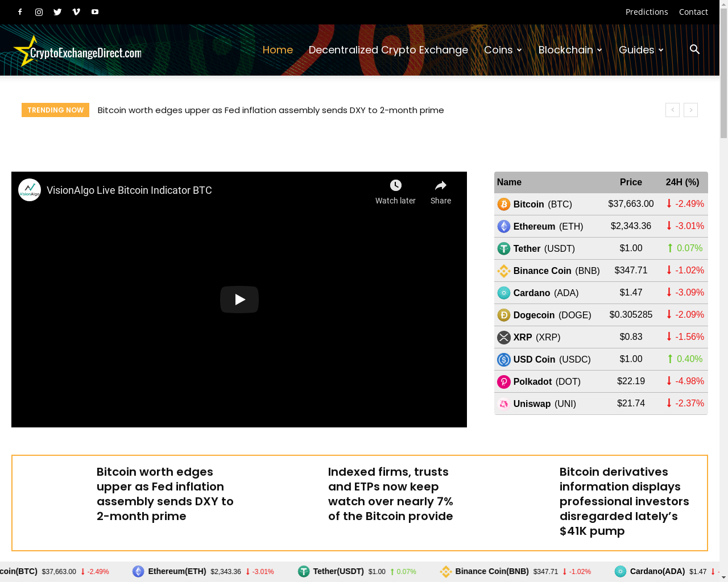Show next trending headline
Screen dimensions: 728x582
coord(690,110)
